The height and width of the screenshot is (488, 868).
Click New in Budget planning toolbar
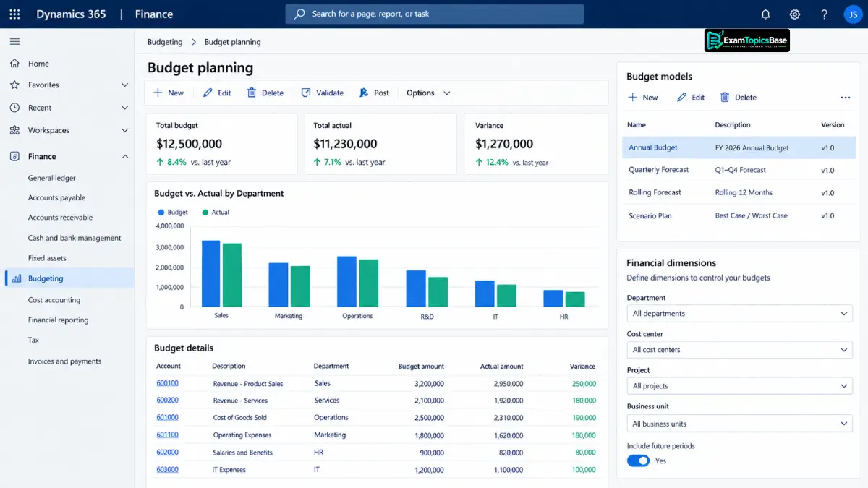coord(169,93)
